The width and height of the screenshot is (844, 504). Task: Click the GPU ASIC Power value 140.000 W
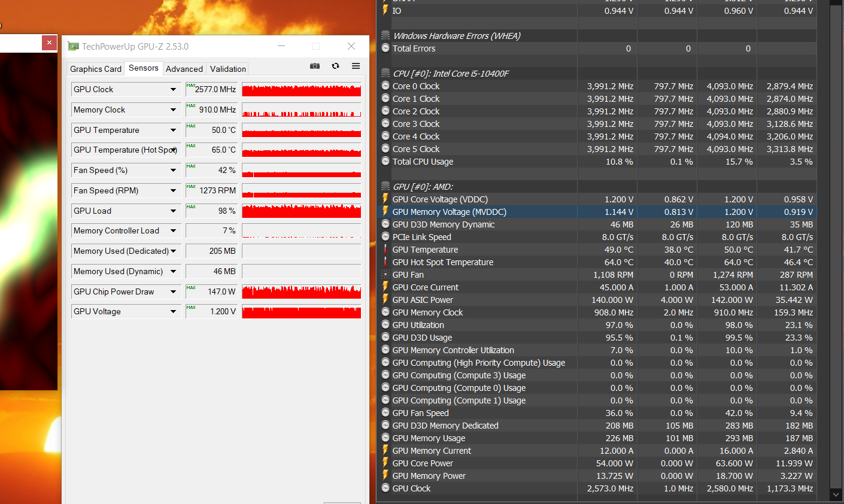612,300
